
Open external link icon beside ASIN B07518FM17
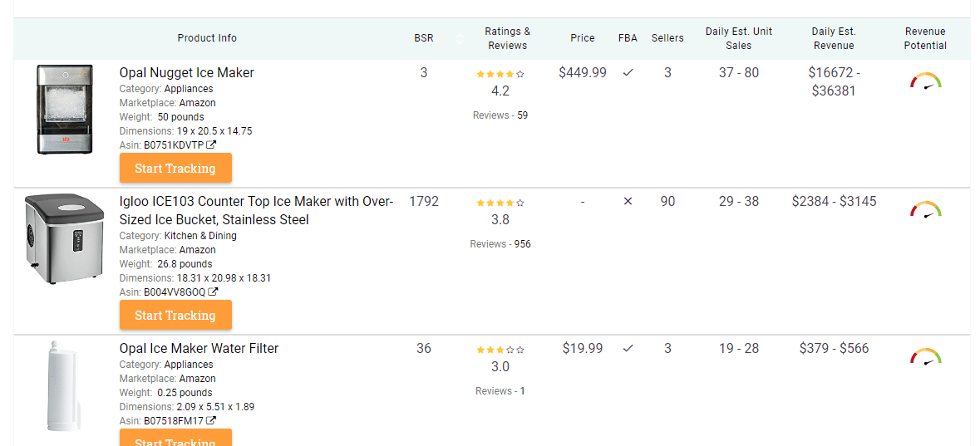click(211, 420)
